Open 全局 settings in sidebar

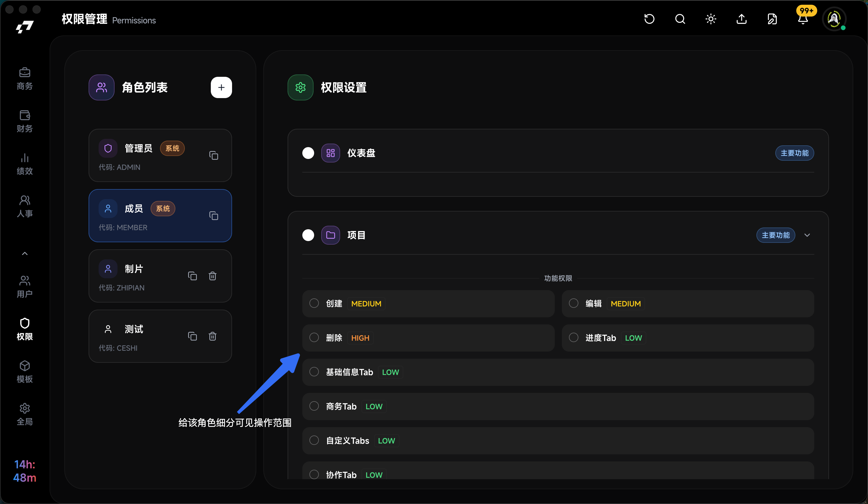pos(25,414)
